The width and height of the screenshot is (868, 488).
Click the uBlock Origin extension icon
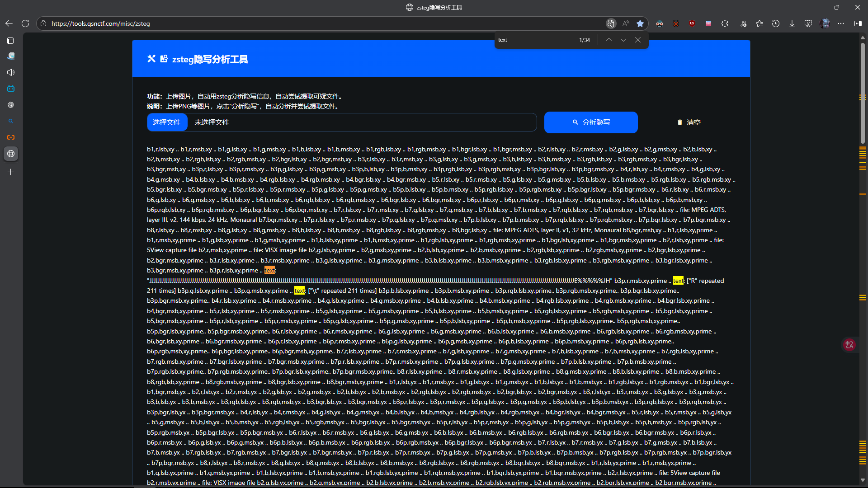click(x=692, y=23)
